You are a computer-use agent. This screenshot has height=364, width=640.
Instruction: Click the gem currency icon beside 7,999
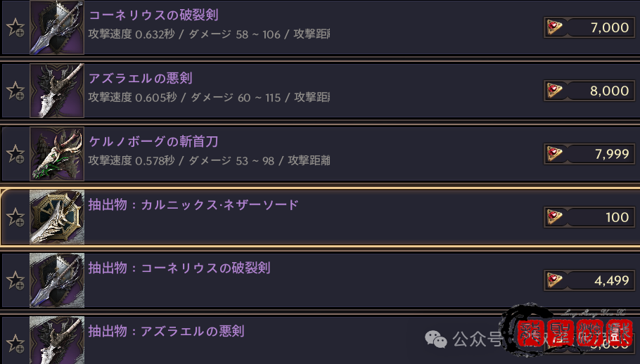point(556,154)
